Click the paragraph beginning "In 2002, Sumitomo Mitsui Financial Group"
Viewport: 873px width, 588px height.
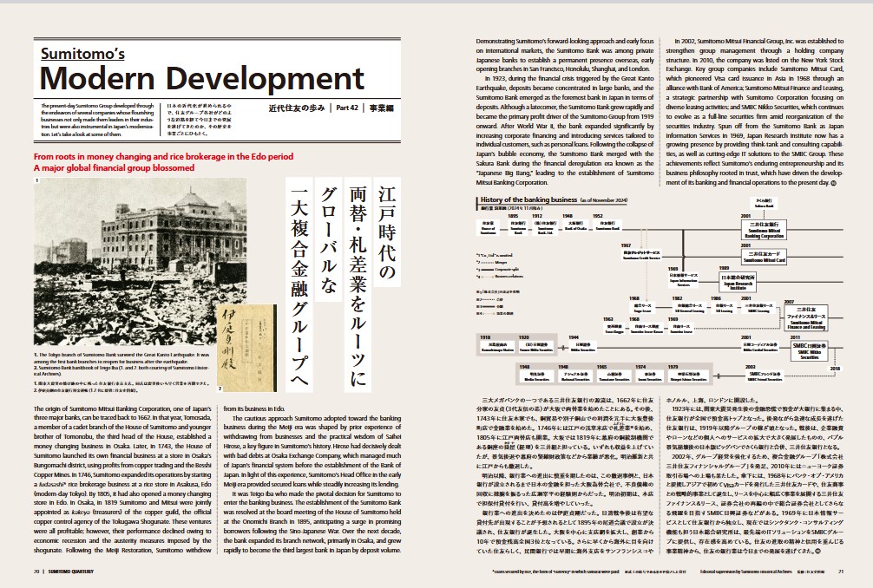[754, 111]
